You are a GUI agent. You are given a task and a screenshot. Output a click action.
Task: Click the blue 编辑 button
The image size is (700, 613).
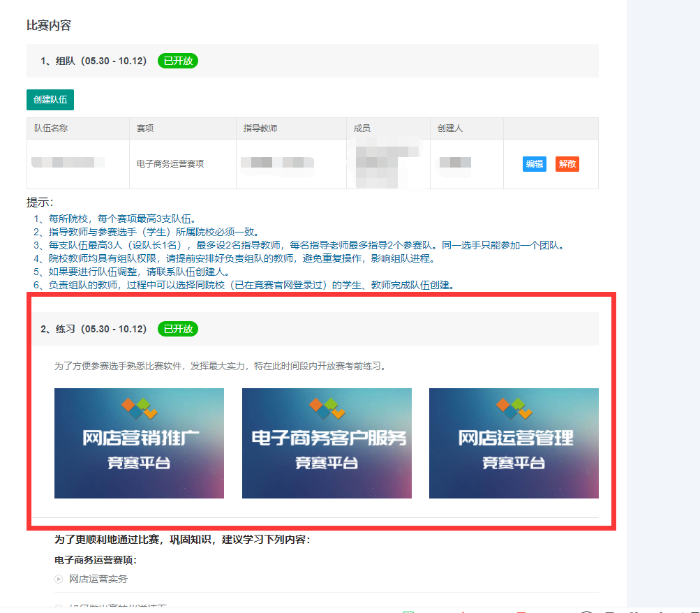pyautogui.click(x=534, y=164)
